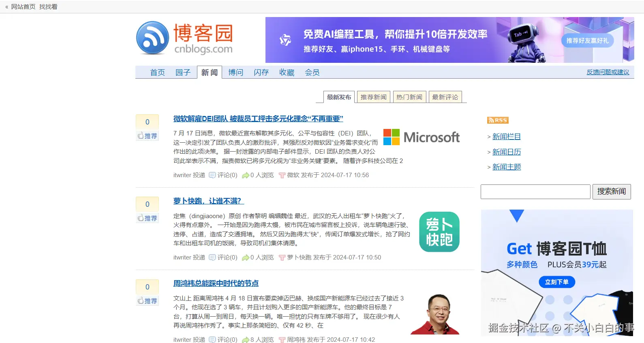Switch to the 推荐新闻 tab
Image resolution: width=644 pixels, height=343 pixels.
tap(373, 97)
